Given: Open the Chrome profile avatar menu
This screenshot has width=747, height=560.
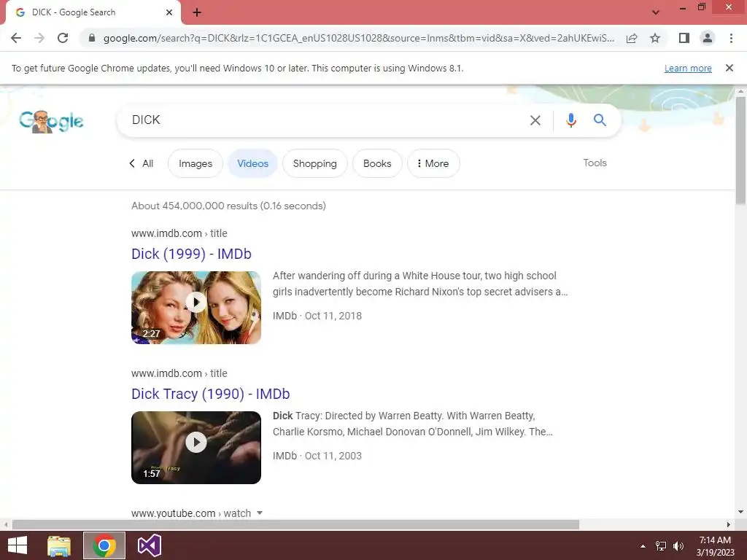Looking at the screenshot, I should pos(708,38).
